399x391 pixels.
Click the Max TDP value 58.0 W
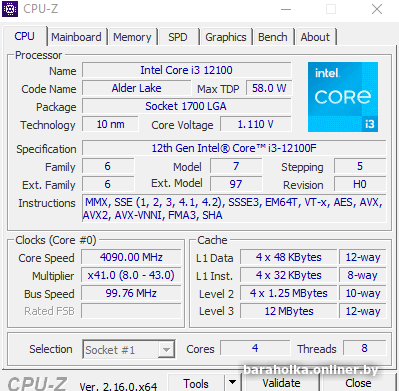(x=269, y=88)
